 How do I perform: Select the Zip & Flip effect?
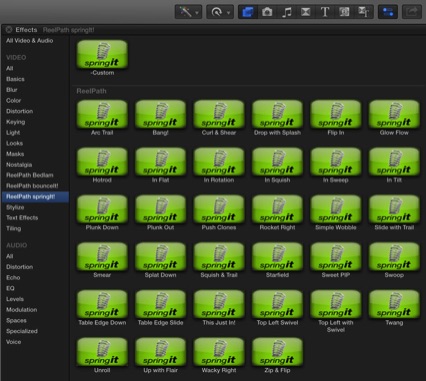pyautogui.click(x=277, y=352)
